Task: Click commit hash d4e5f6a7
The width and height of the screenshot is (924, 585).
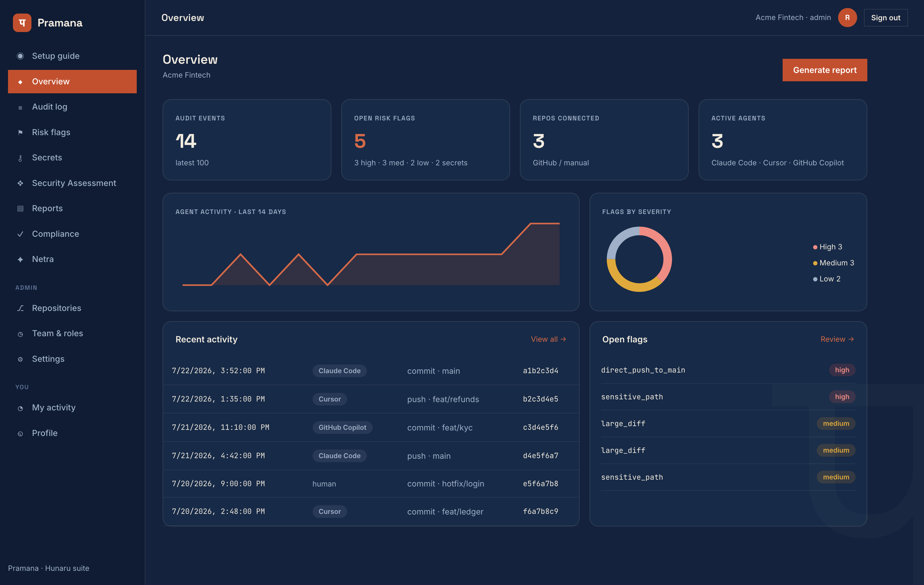Action: pyautogui.click(x=540, y=456)
